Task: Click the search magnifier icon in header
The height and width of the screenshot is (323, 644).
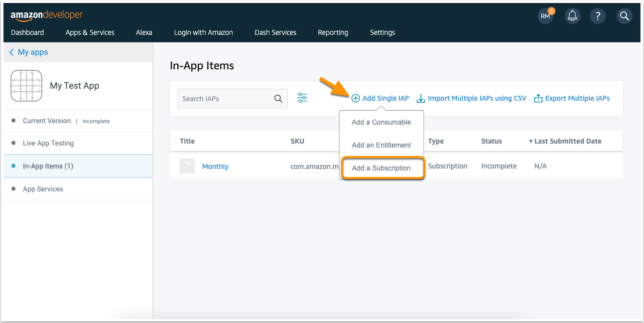Action: tap(624, 16)
